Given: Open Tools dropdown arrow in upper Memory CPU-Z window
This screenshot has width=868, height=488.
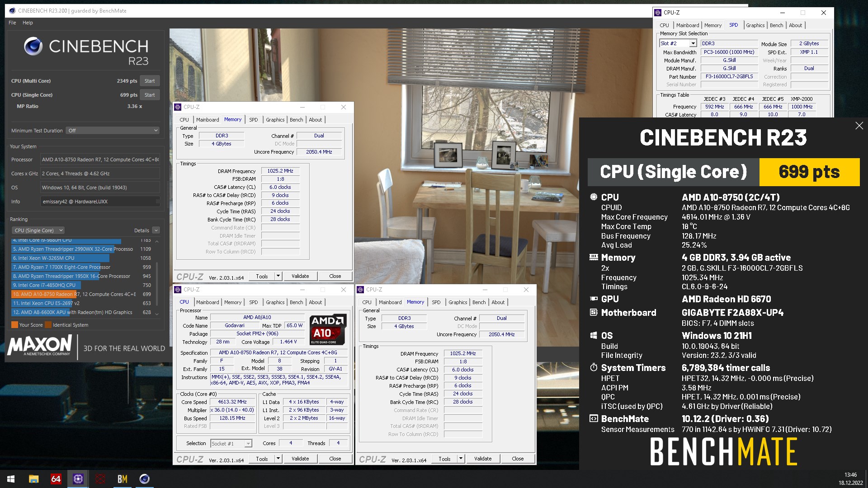Looking at the screenshot, I should click(278, 276).
